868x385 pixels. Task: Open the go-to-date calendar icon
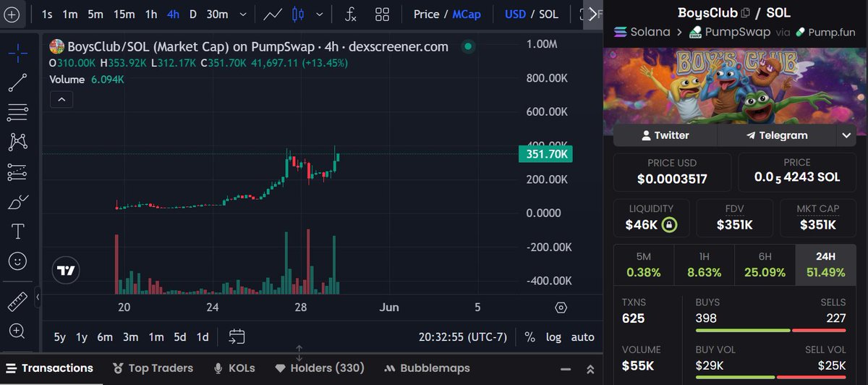pos(237,337)
